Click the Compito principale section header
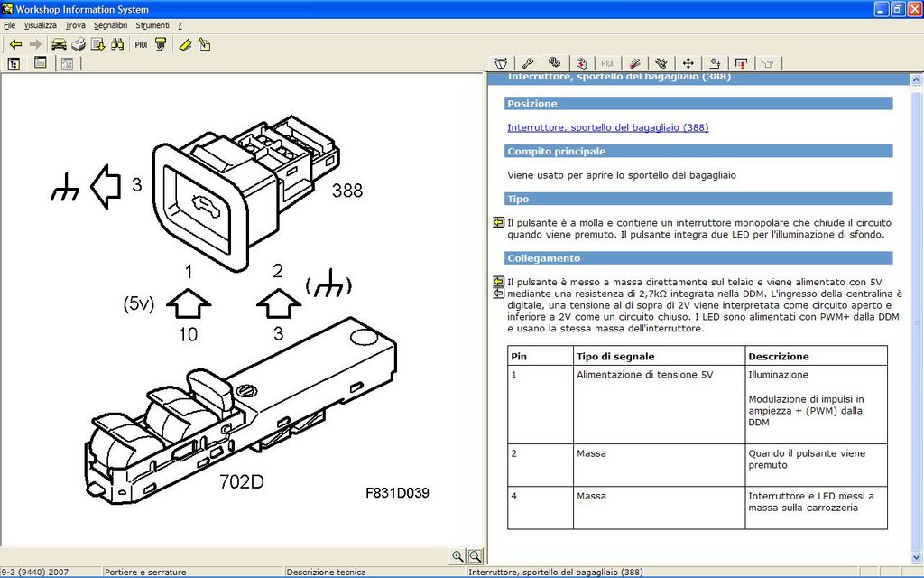 698,151
